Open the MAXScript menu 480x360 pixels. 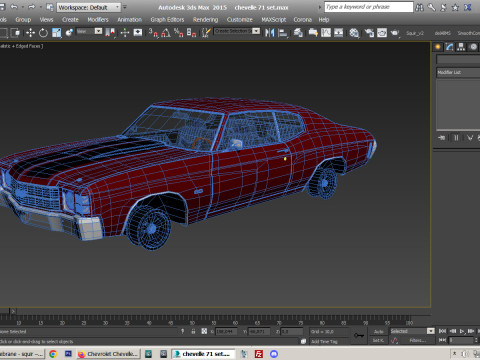[x=274, y=20]
